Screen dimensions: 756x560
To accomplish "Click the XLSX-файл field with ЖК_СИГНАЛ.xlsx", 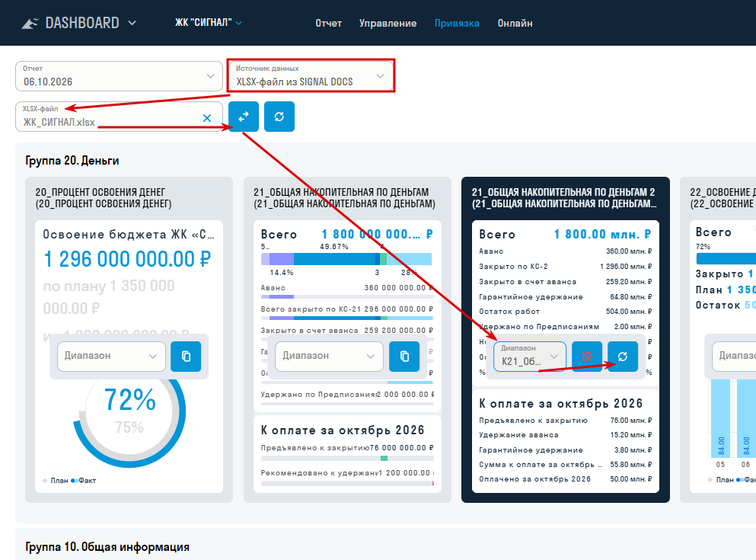I will pos(119,117).
